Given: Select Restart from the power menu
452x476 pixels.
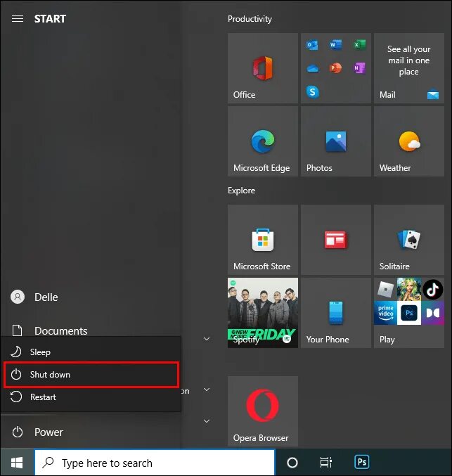Looking at the screenshot, I should click(x=91, y=397).
